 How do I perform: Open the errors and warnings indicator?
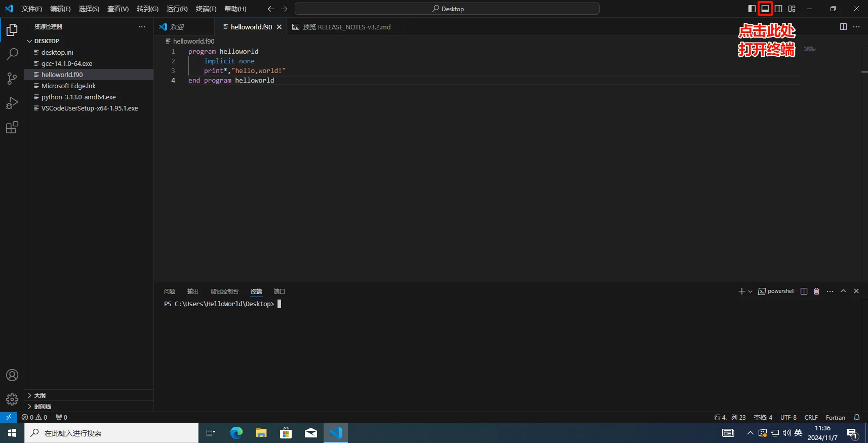[34, 417]
